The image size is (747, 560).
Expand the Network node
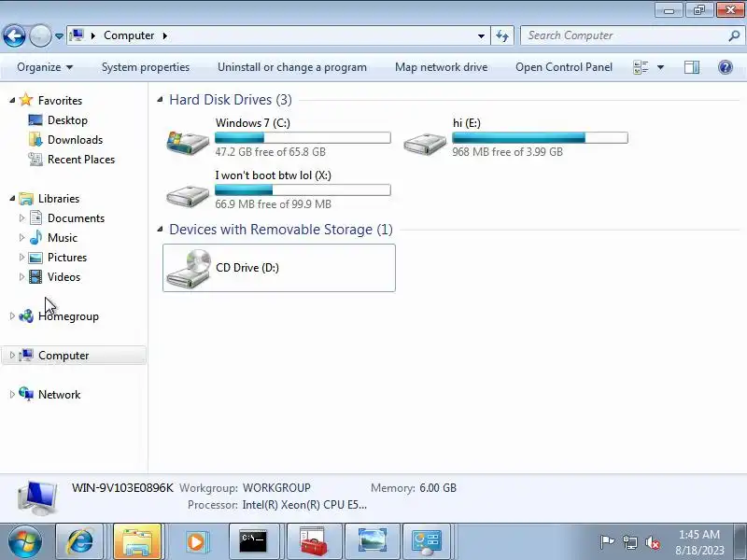coord(12,394)
